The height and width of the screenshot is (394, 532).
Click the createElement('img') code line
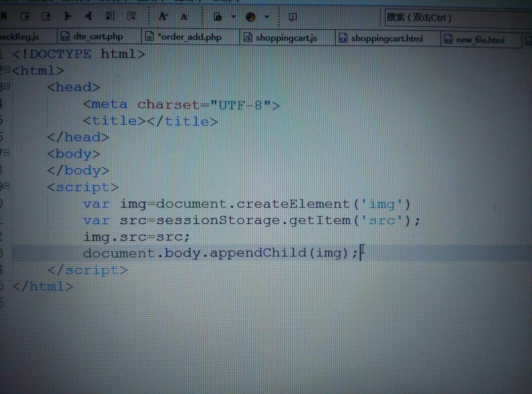pyautogui.click(x=247, y=204)
